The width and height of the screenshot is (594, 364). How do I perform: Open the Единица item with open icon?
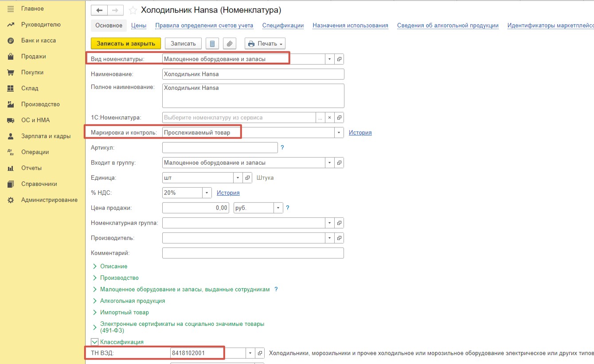[x=248, y=178]
